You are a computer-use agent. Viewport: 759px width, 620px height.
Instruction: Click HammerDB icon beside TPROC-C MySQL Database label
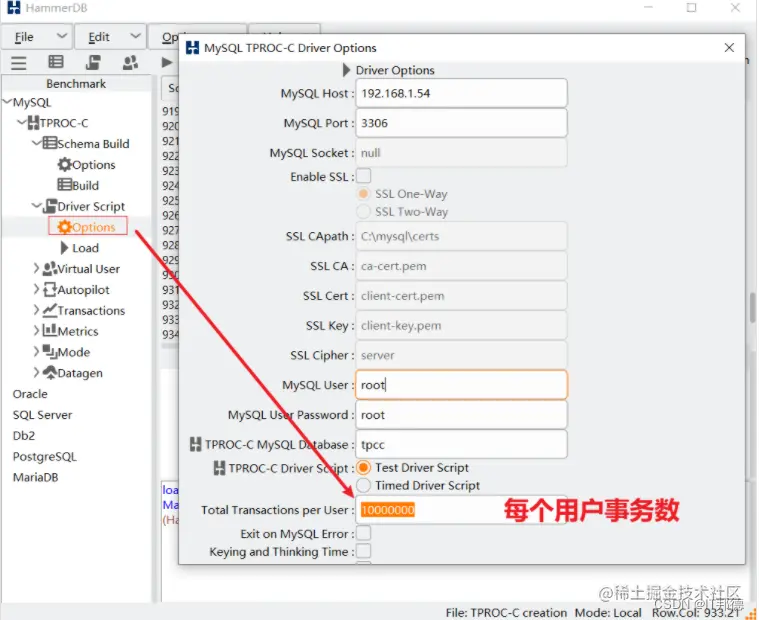click(195, 444)
